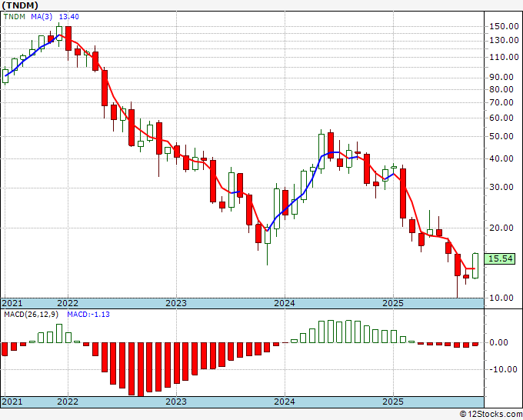523x420 pixels.
Task: Click 2022 on the price chart timeline
Action: coord(68,303)
